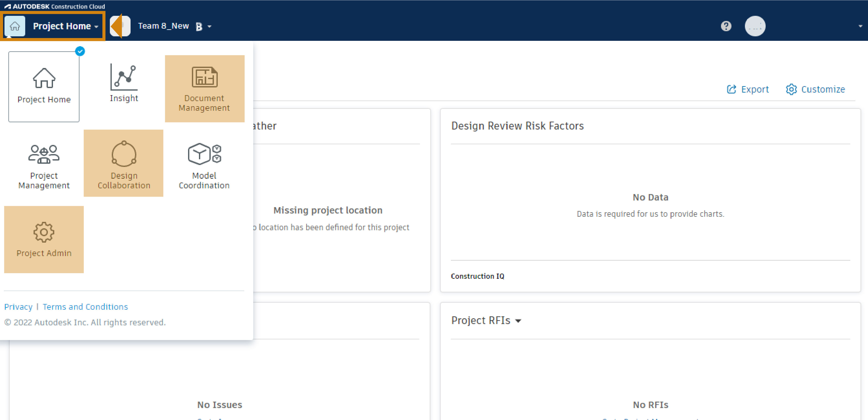Collapse the Project Home module dropdown
The image size is (868, 420).
click(x=96, y=26)
